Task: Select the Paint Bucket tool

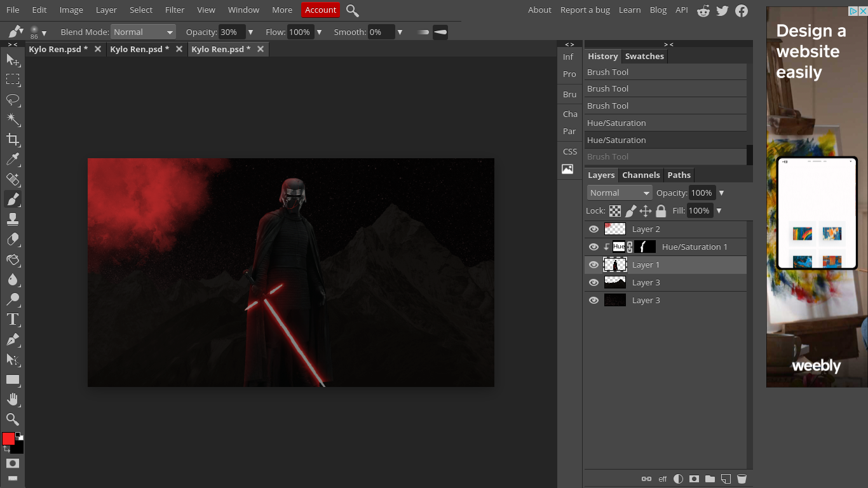Action: coord(13,259)
